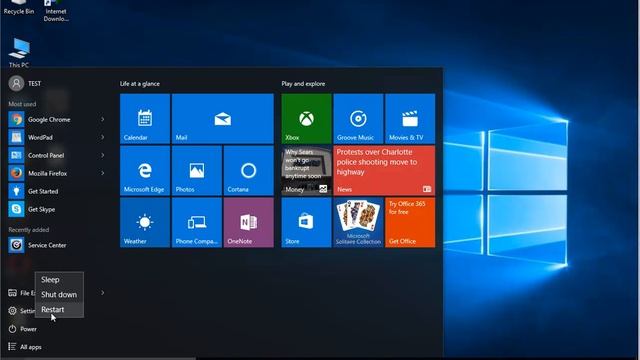The image size is (640, 360).
Task: Open the Movies & TV tile
Action: point(410,119)
